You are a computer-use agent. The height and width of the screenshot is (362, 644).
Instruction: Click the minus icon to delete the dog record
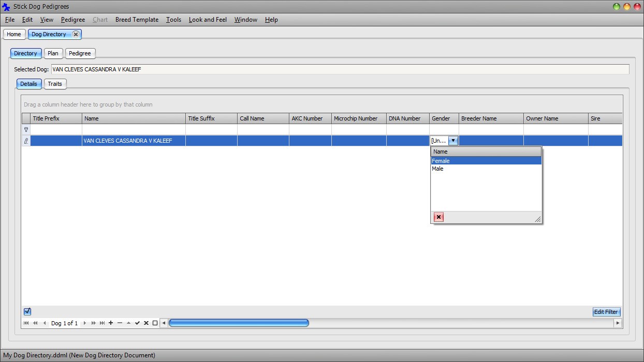120,323
